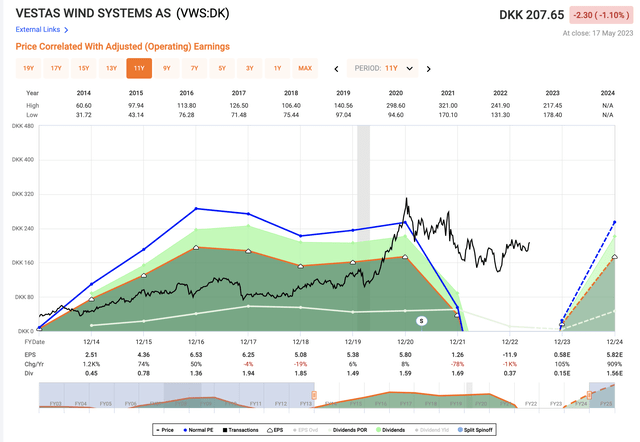Click the 12/20 FYDate axis label
This screenshot has height=442, width=640.
[x=405, y=342]
